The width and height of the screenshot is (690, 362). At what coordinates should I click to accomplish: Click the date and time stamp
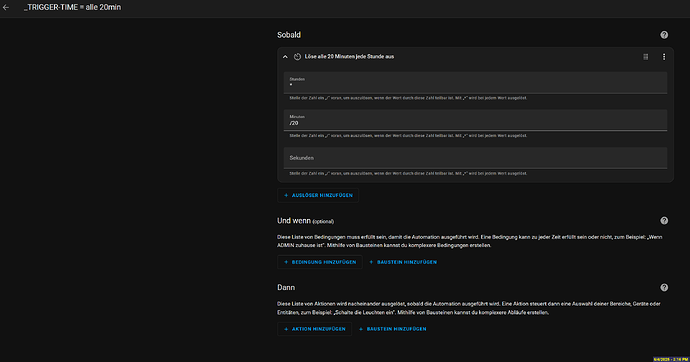pos(671,359)
